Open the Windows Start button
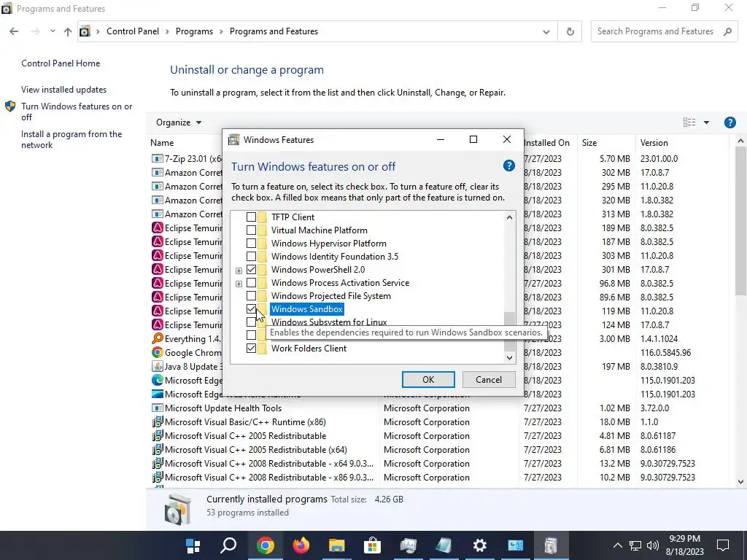 (193, 545)
